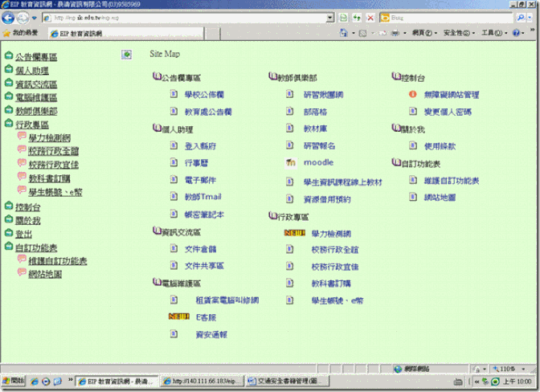This screenshot has height=392, width=540.
Task: Go back using the browser Back arrow
Action: click(x=8, y=18)
